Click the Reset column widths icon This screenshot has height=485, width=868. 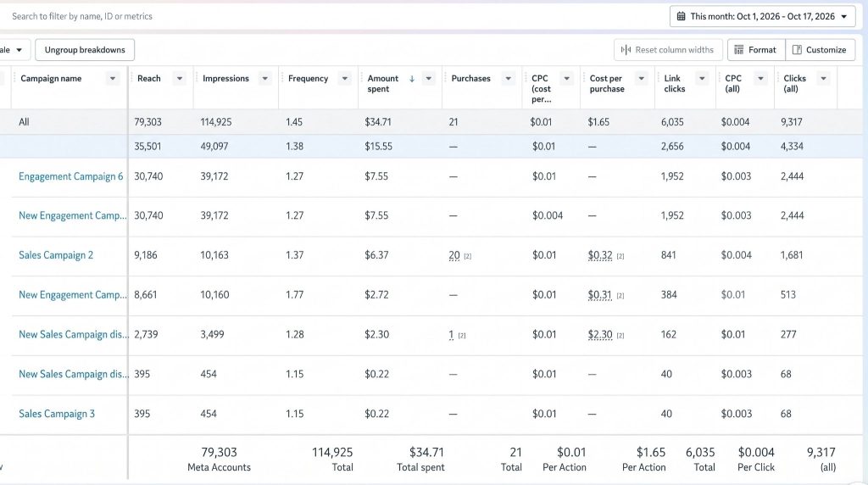[x=626, y=50]
